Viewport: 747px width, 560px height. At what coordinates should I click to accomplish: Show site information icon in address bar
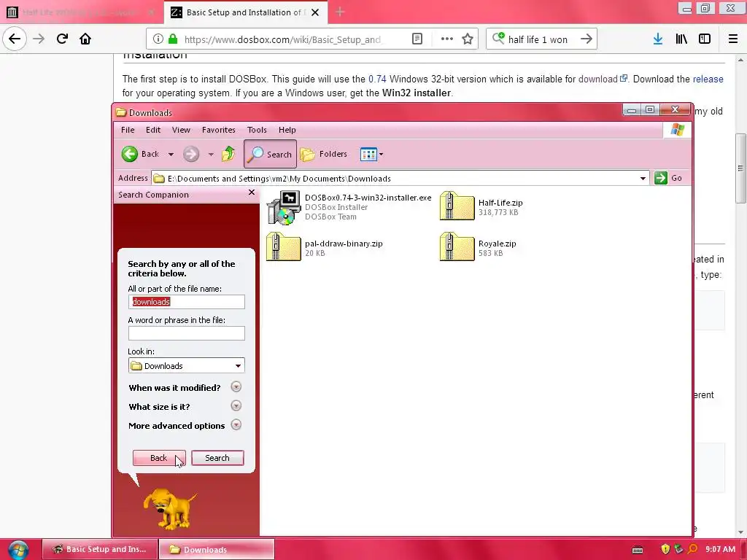click(x=158, y=39)
